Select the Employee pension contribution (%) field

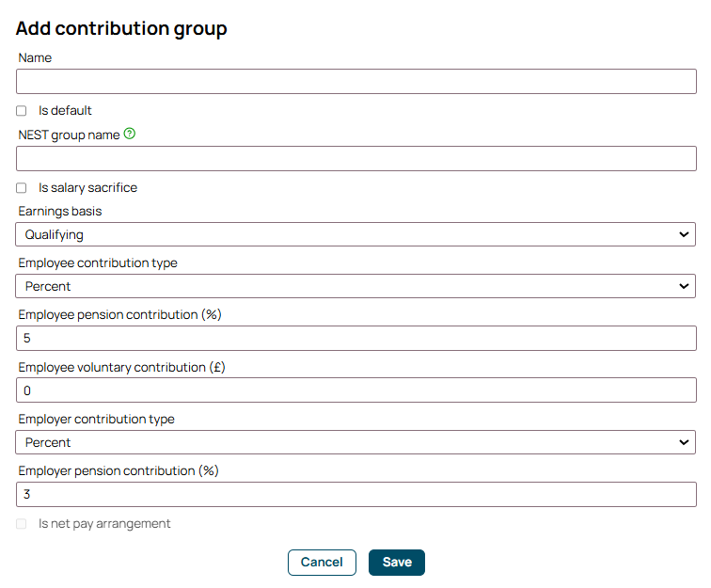tap(356, 339)
